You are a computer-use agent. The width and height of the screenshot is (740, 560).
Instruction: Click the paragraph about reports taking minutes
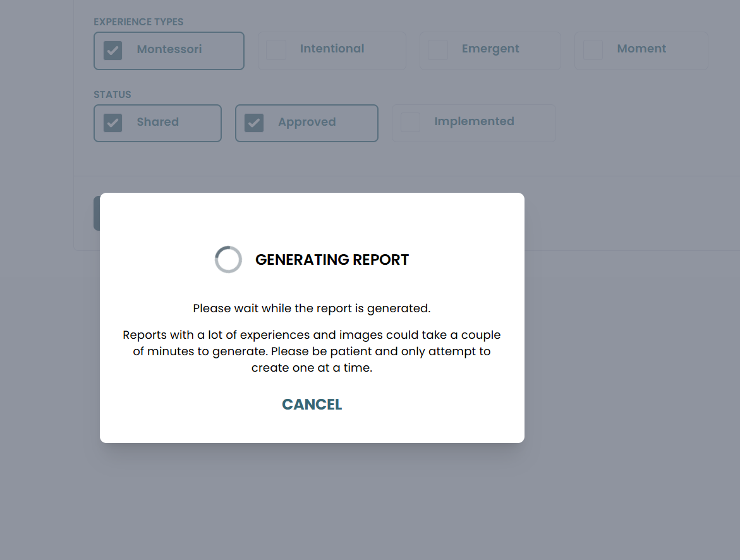pyautogui.click(x=312, y=351)
